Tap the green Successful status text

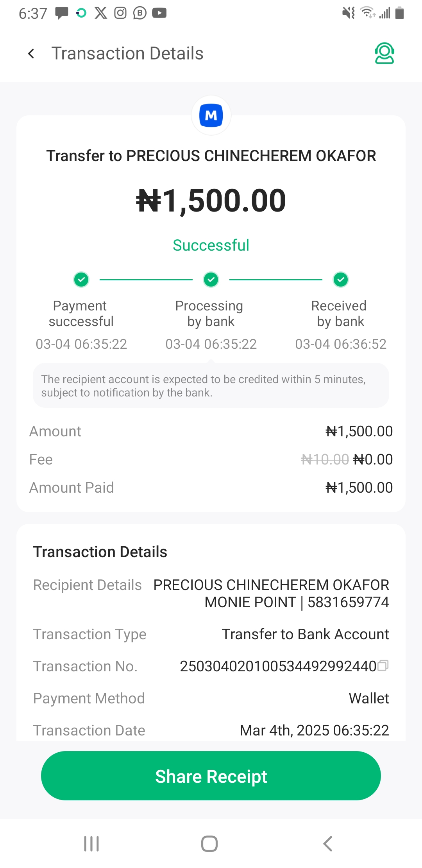click(211, 245)
